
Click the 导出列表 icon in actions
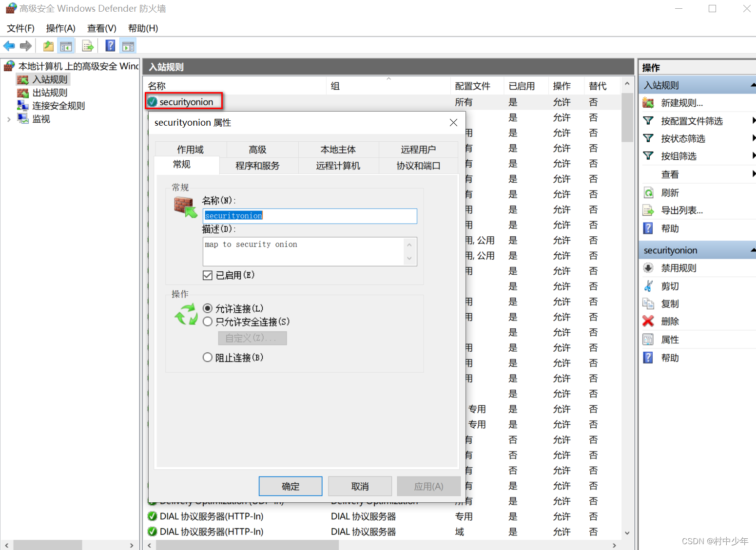648,210
